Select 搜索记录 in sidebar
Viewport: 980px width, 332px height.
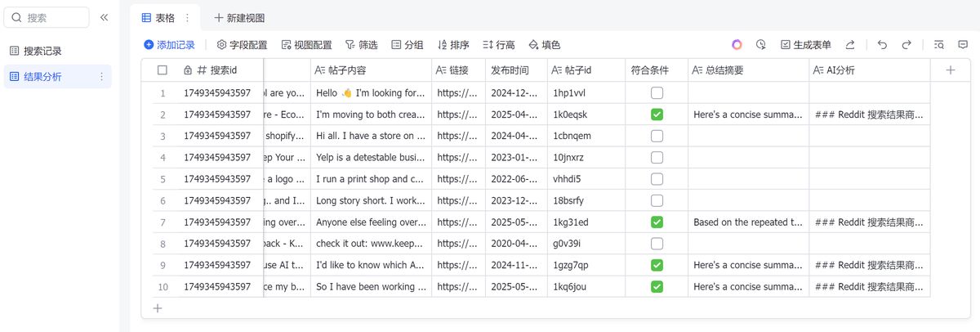(x=42, y=51)
